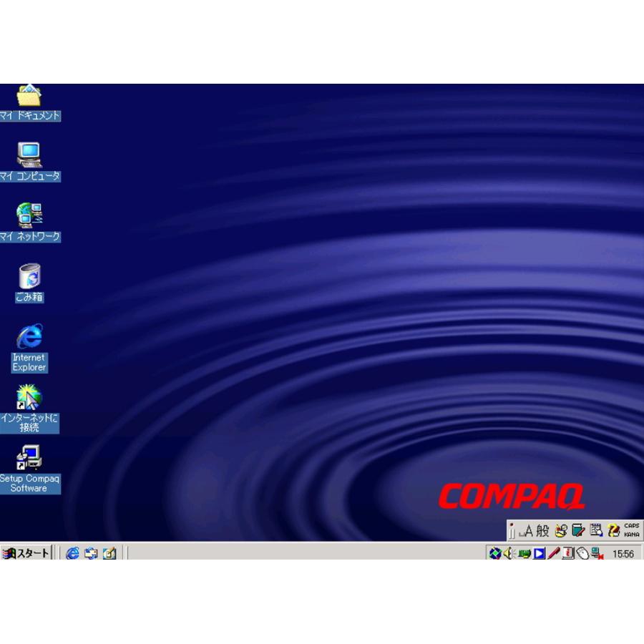Show the desktop via Quick Launch icon

point(109,553)
